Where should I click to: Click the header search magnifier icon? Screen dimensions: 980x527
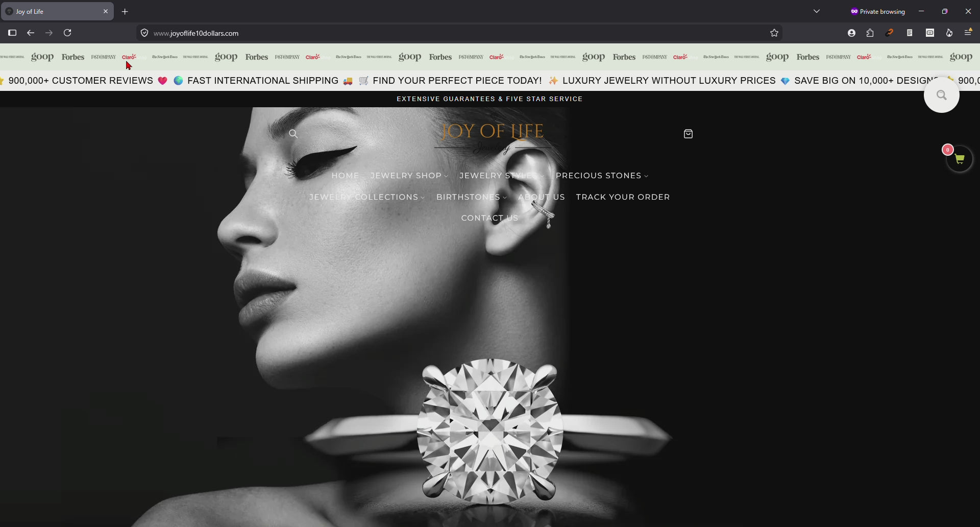click(x=293, y=134)
